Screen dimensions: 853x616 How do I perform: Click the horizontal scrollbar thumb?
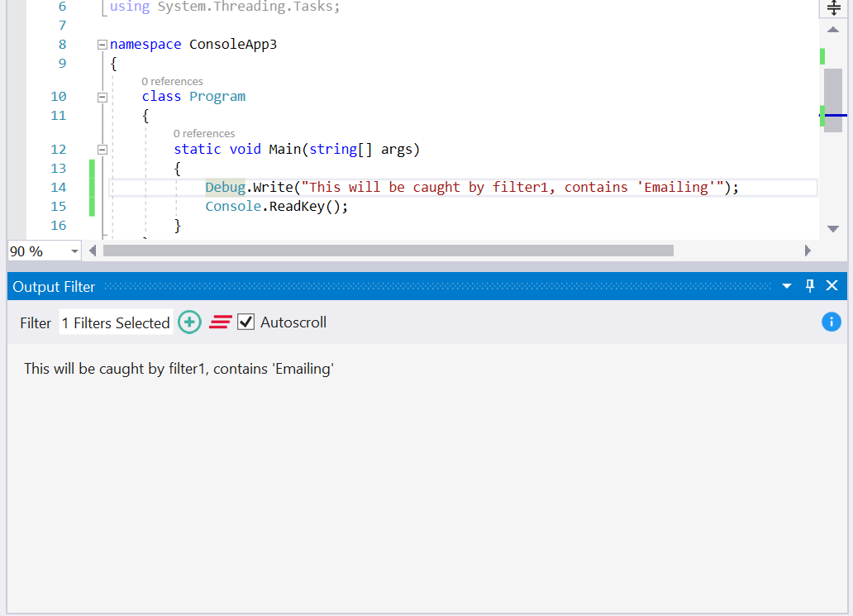coord(388,251)
